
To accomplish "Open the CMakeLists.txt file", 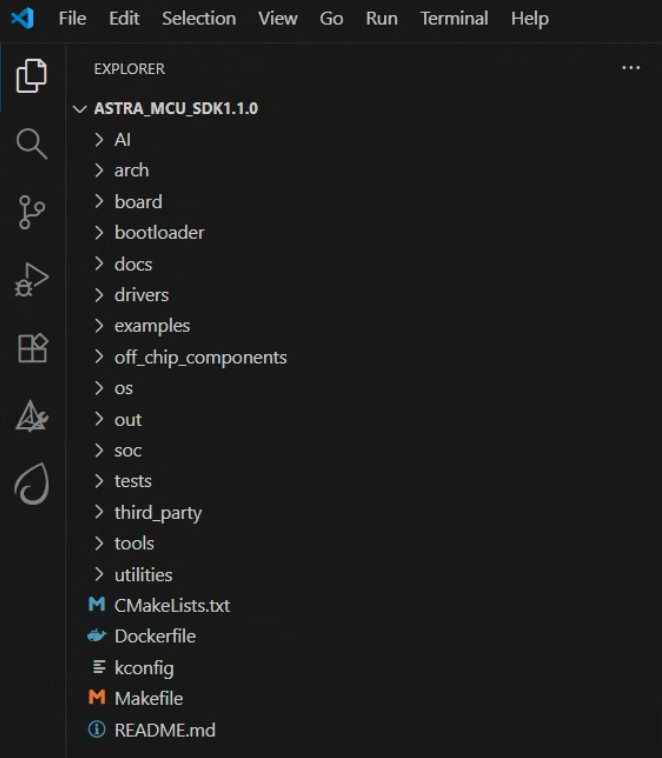I will pos(172,605).
